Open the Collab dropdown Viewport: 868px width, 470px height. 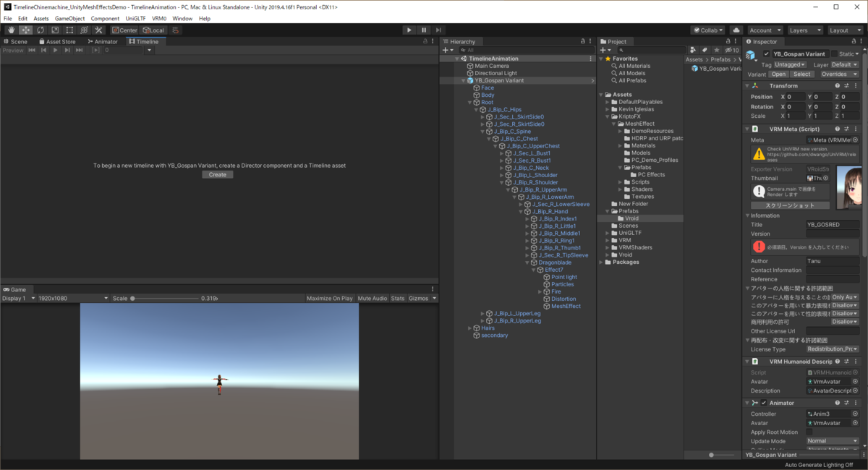click(x=707, y=30)
